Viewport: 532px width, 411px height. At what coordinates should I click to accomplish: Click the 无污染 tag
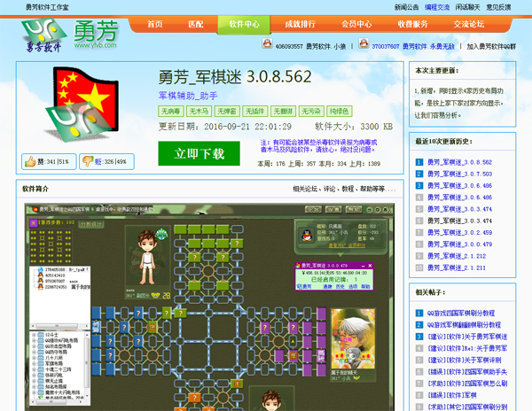311,111
